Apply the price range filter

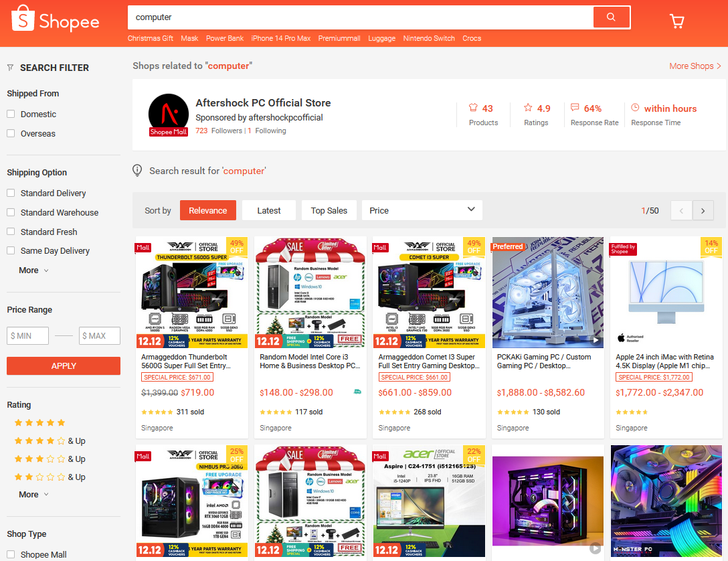point(64,366)
